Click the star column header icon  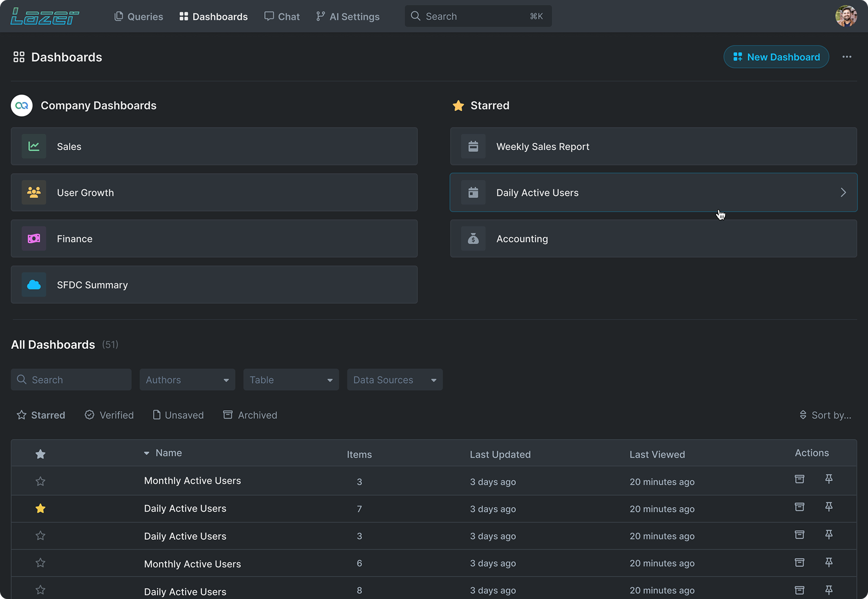[40, 454]
